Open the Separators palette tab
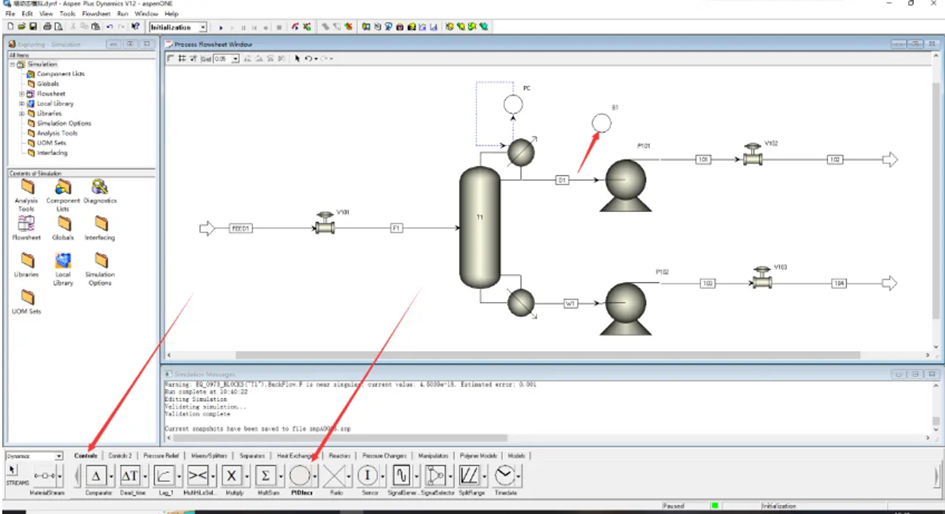 coord(252,456)
